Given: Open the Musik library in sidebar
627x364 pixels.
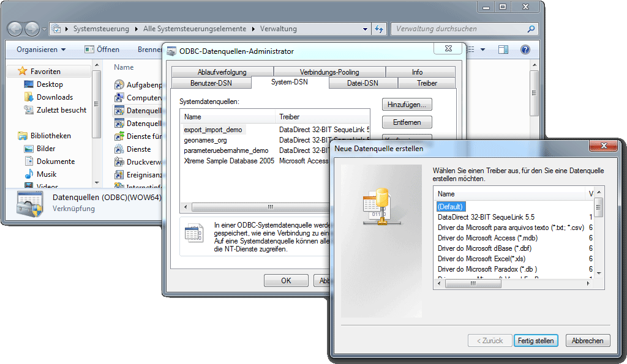Looking at the screenshot, I should pos(46,174).
